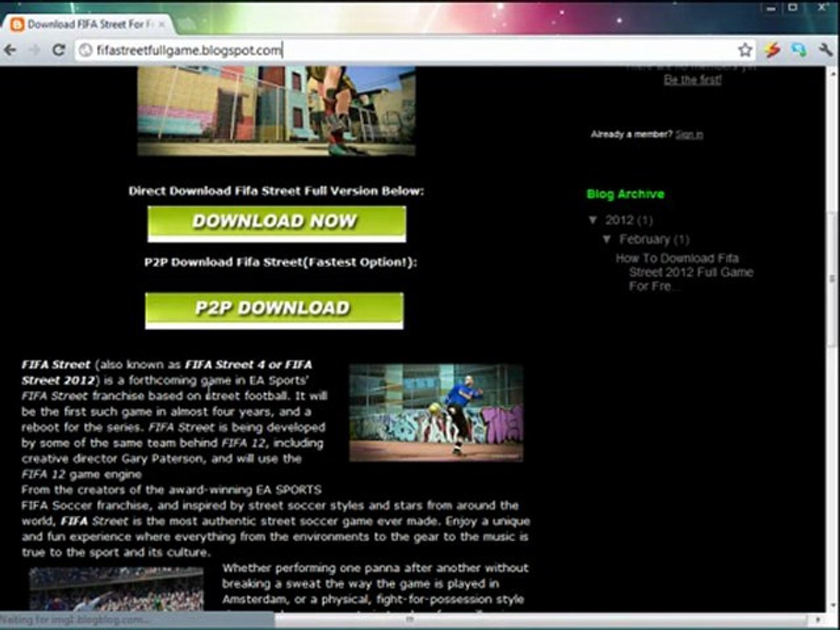Screen dimensions: 840x630
Task: Click the Be the first! link
Action: point(692,80)
